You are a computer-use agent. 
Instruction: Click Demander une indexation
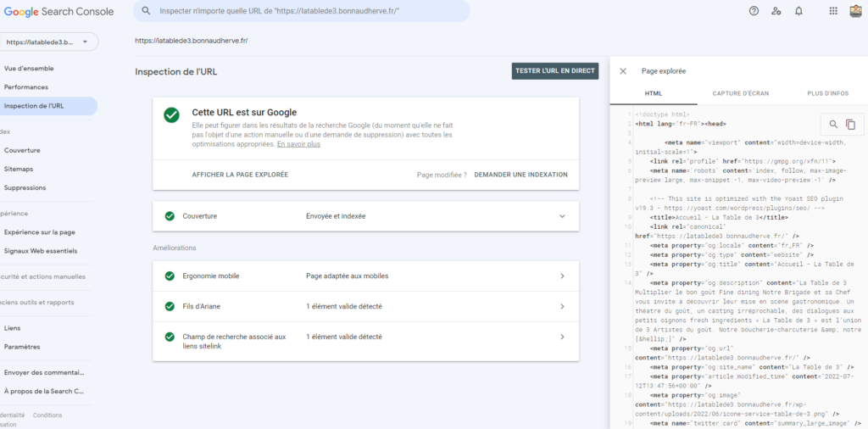point(520,175)
